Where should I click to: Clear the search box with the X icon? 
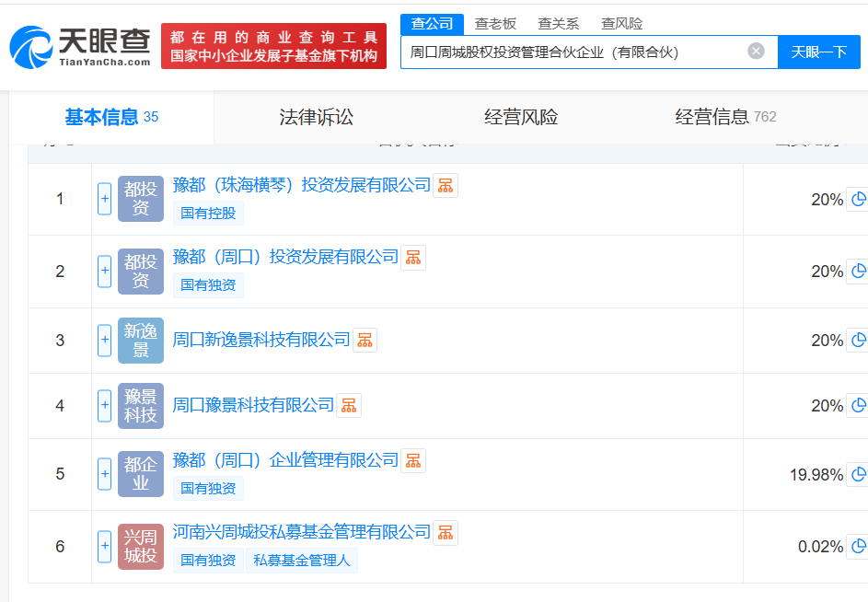tap(756, 52)
